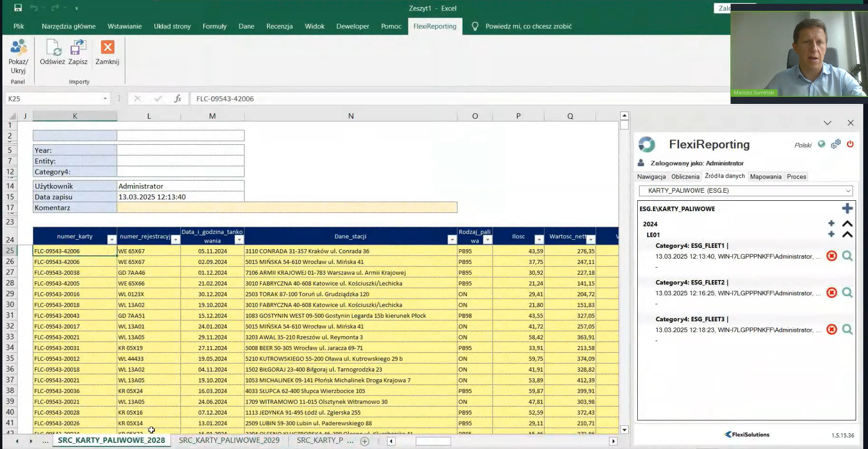
Task: Collapse the 2024 tree node
Action: coord(847,224)
